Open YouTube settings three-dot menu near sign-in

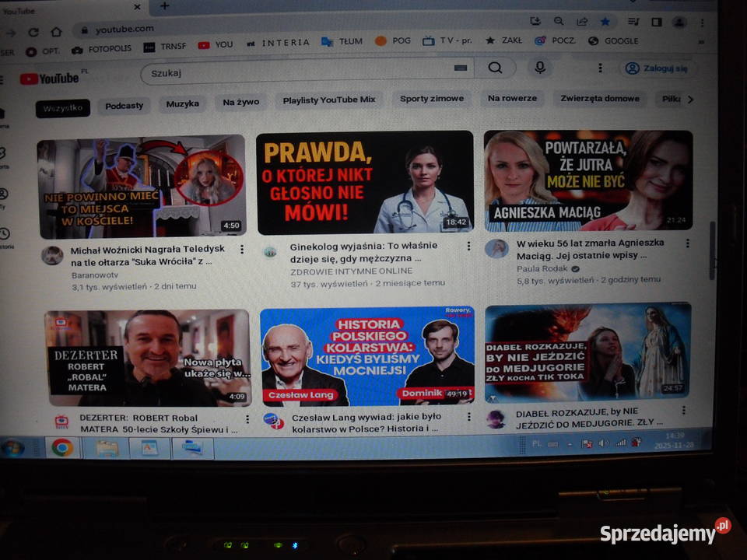coord(600,68)
